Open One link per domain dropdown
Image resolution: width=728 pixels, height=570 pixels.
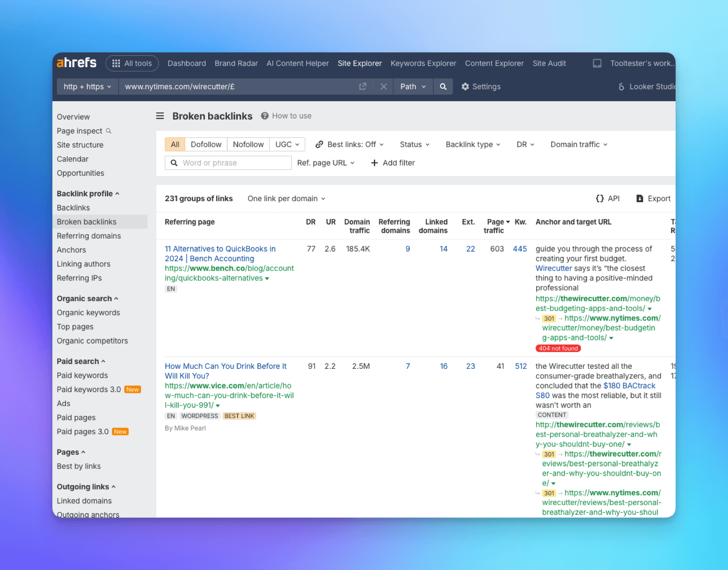pyautogui.click(x=287, y=198)
